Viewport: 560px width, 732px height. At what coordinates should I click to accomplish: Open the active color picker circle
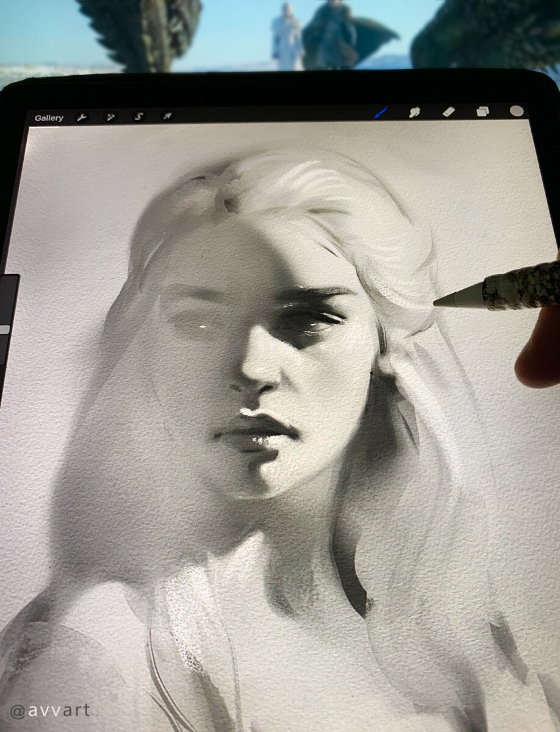pos(517,111)
